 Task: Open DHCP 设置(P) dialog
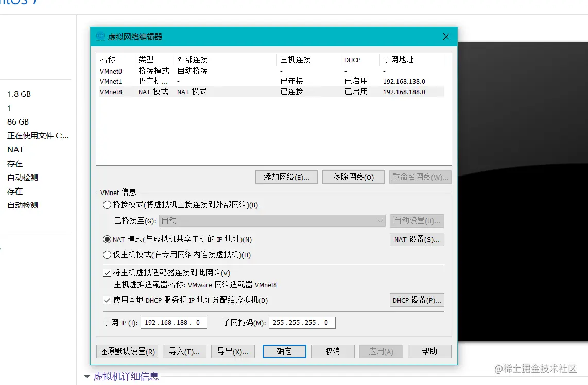click(417, 300)
